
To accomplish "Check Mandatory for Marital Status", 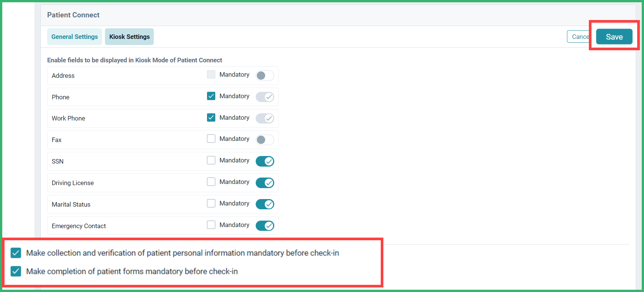I will click(211, 203).
